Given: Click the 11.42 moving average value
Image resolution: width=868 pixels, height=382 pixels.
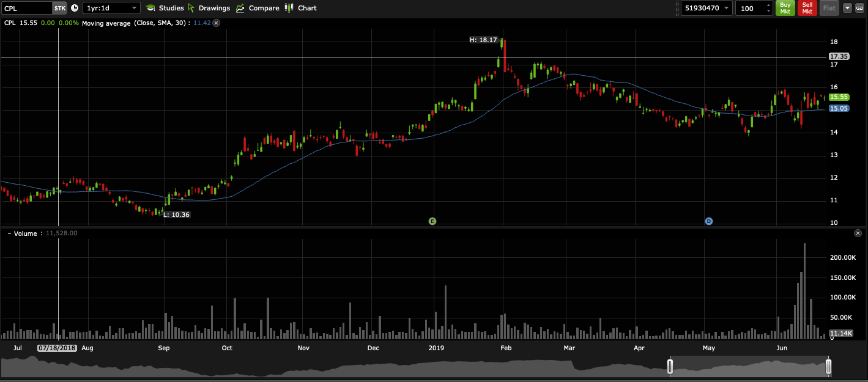Looking at the screenshot, I should tap(202, 23).
